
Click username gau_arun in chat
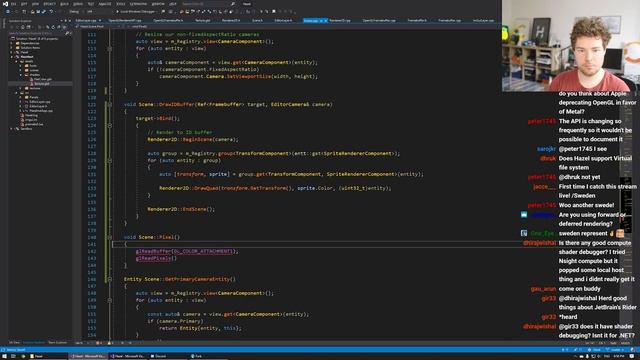[x=543, y=289]
